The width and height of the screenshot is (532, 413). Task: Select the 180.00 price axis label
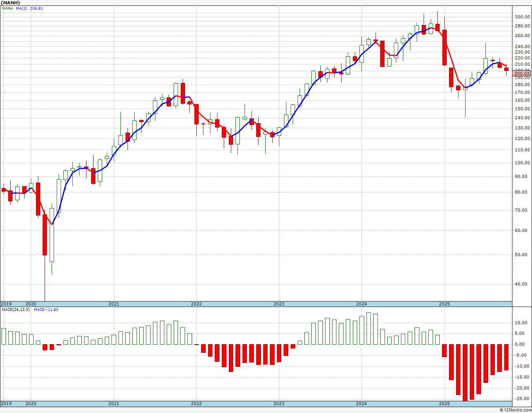pos(523,84)
